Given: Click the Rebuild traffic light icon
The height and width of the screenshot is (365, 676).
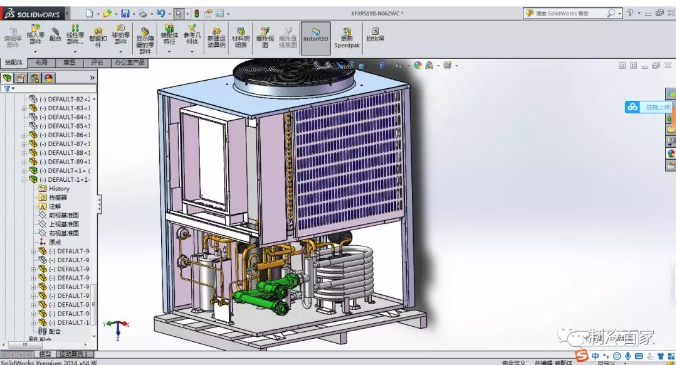Looking at the screenshot, I should pyautogui.click(x=197, y=13).
